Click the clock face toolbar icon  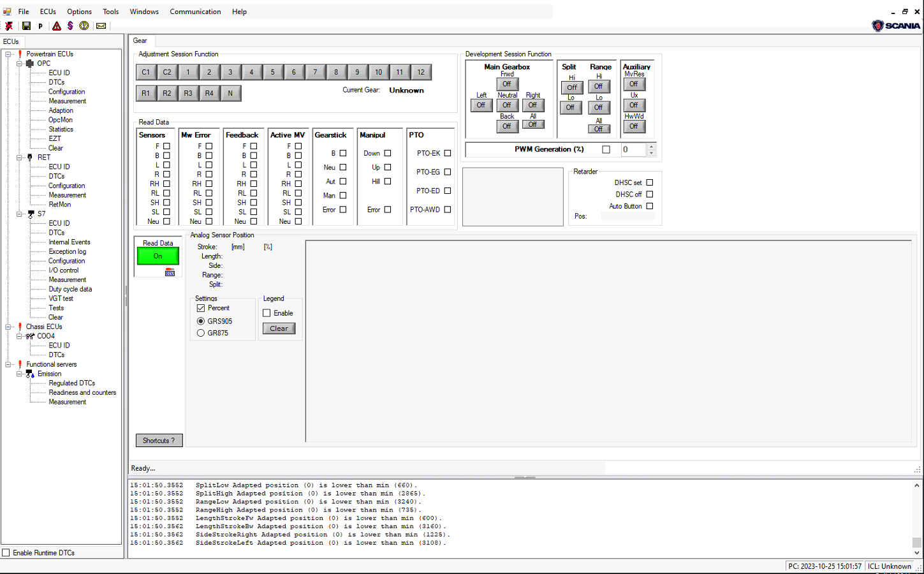coord(84,26)
